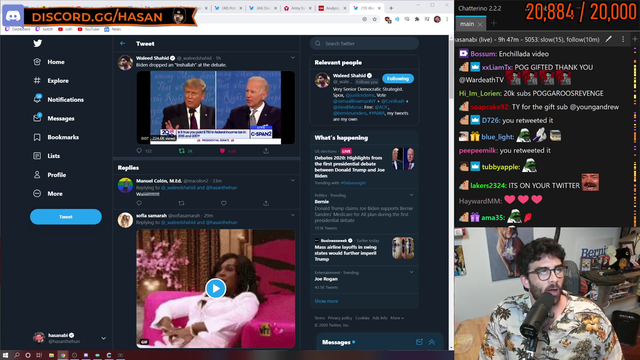Switch to Chrome in taskbar
640x360 pixels.
(x=62, y=356)
